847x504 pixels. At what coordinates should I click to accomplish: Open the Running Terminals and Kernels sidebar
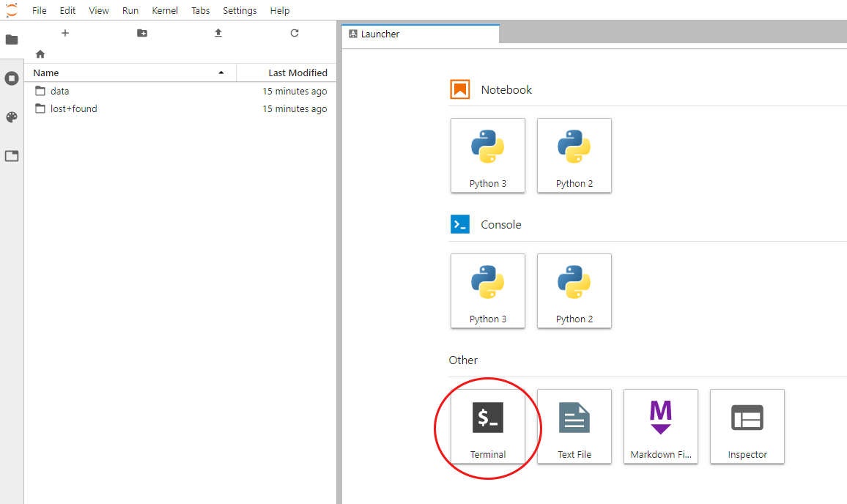[12, 78]
